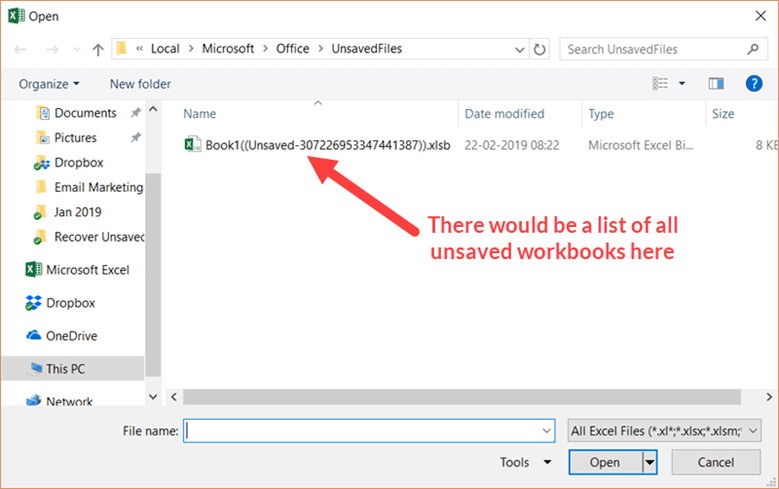Select Office in the address path
779x489 pixels.
(293, 49)
